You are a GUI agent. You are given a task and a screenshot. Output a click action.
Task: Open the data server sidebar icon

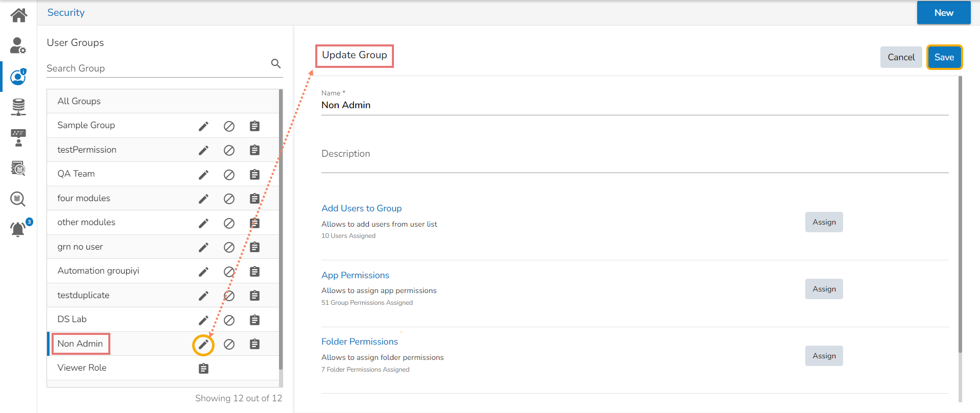(x=18, y=107)
